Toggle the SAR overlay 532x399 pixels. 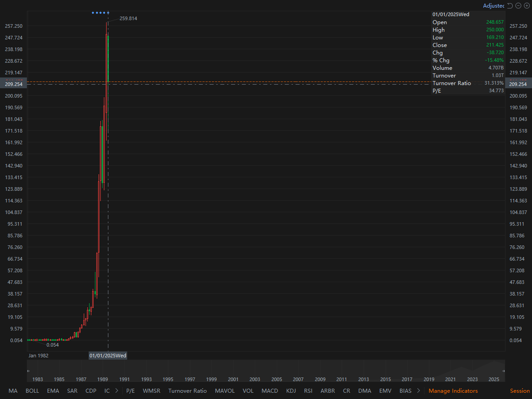72,391
